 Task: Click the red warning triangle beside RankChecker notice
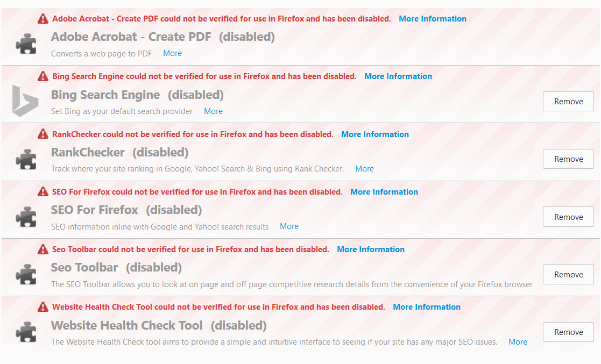[43, 134]
